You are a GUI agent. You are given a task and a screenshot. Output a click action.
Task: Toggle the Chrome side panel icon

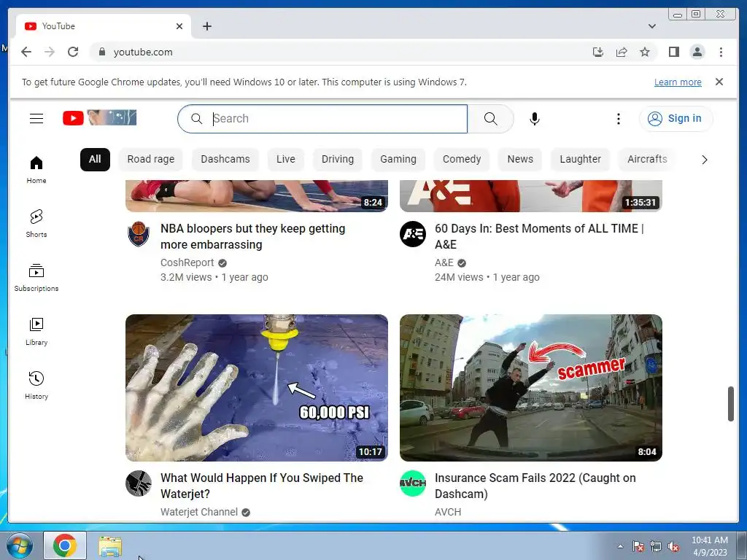673,52
